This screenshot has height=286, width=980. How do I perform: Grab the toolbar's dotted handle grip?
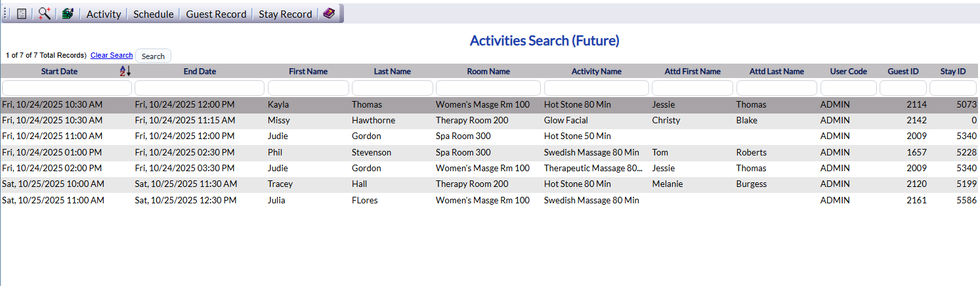click(x=6, y=14)
